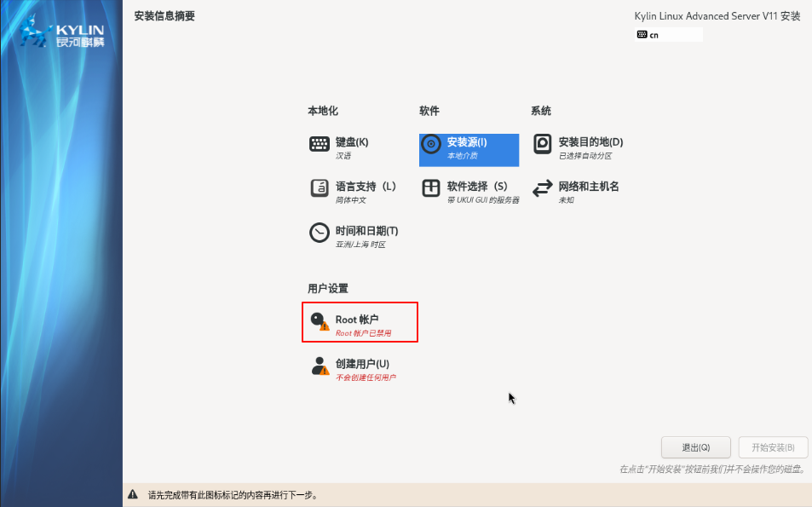The image size is (812, 507).
Task: Click the cn keyboard layout text
Action: pos(654,35)
